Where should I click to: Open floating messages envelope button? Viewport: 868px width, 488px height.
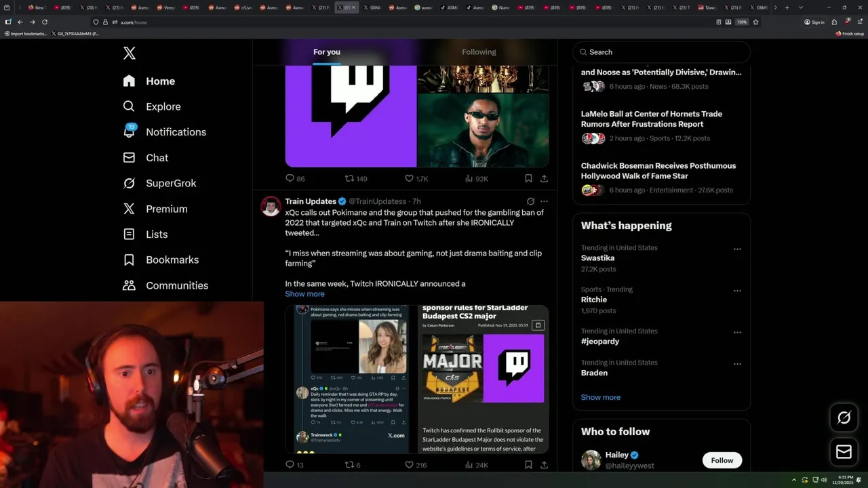pyautogui.click(x=844, y=451)
